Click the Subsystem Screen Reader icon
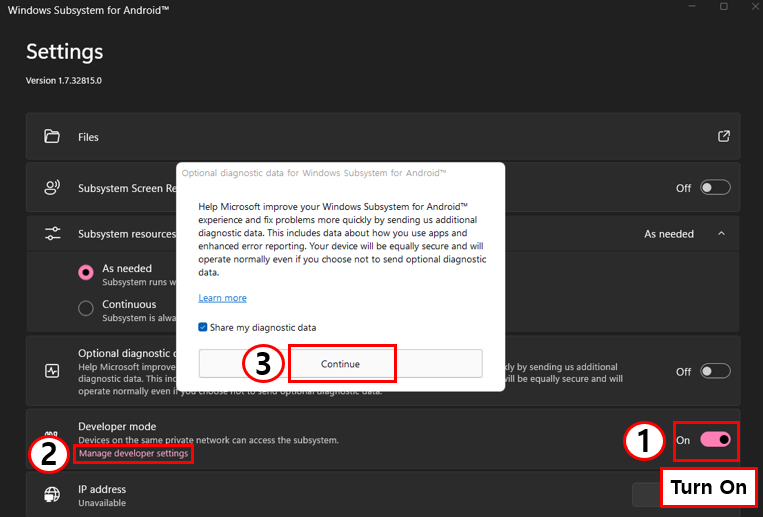The height and width of the screenshot is (517, 763). click(x=52, y=188)
